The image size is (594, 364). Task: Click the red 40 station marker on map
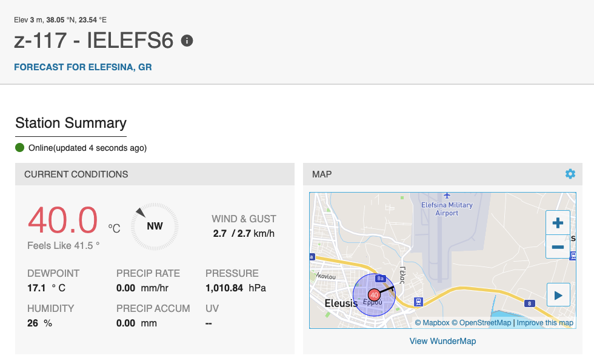[x=375, y=295]
